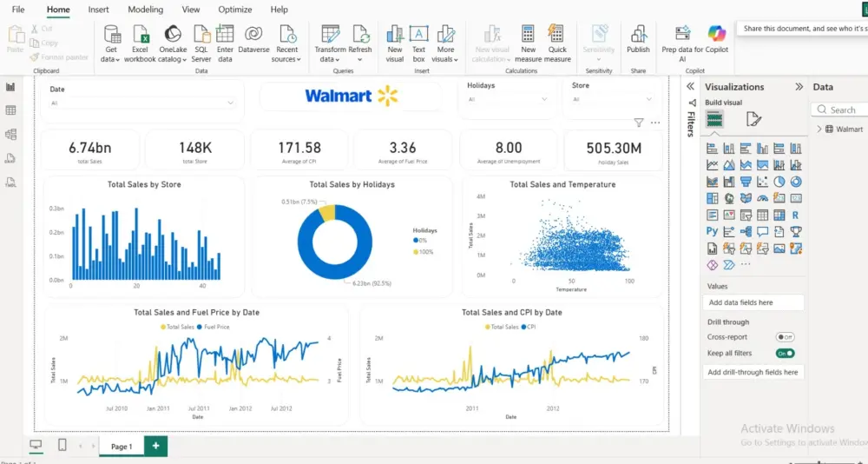Select the Ribbon chart visual
Image resolution: width=868 pixels, height=464 pixels.
[713, 182]
